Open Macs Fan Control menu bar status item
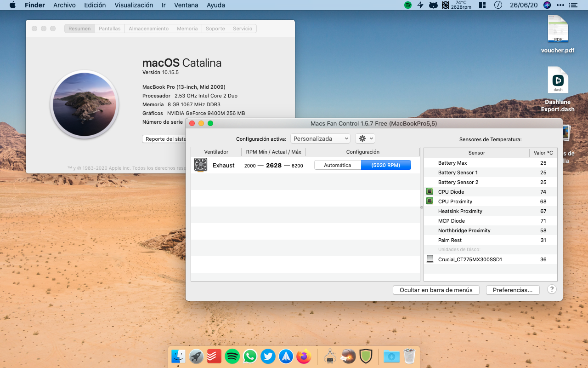The image size is (588, 368). click(457, 5)
